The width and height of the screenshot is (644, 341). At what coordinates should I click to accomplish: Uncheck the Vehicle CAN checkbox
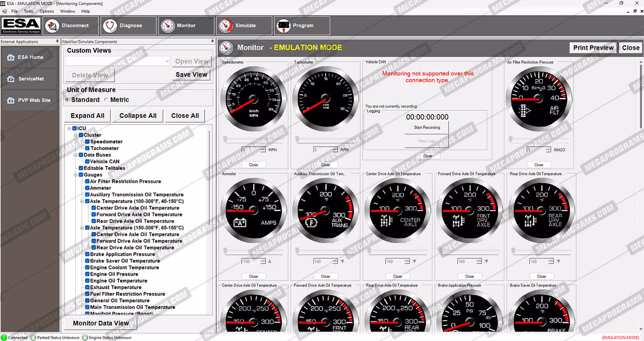(x=87, y=161)
